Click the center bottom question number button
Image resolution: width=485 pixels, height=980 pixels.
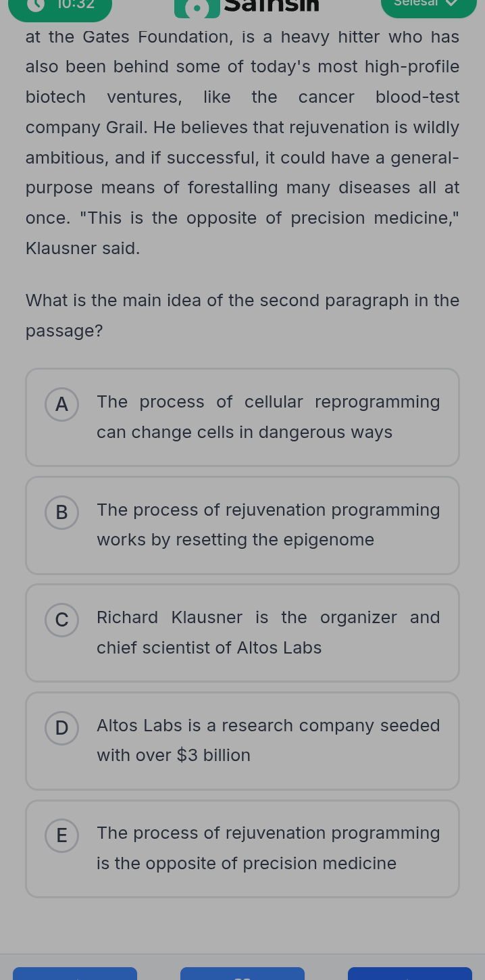click(242, 975)
